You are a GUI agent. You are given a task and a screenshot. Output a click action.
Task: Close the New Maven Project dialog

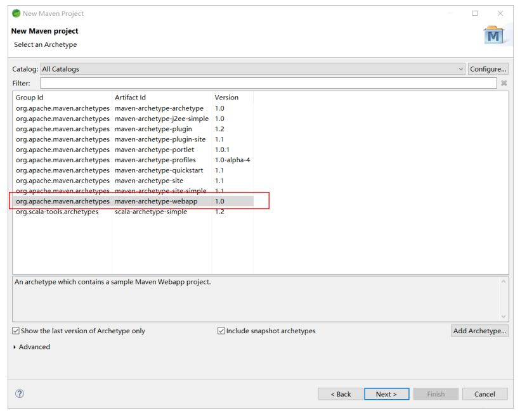pyautogui.click(x=500, y=13)
